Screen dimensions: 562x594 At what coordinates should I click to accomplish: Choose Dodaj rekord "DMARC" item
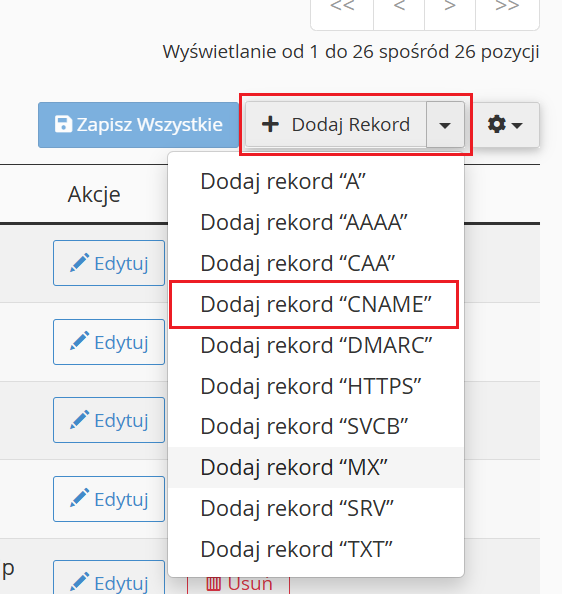coord(316,345)
